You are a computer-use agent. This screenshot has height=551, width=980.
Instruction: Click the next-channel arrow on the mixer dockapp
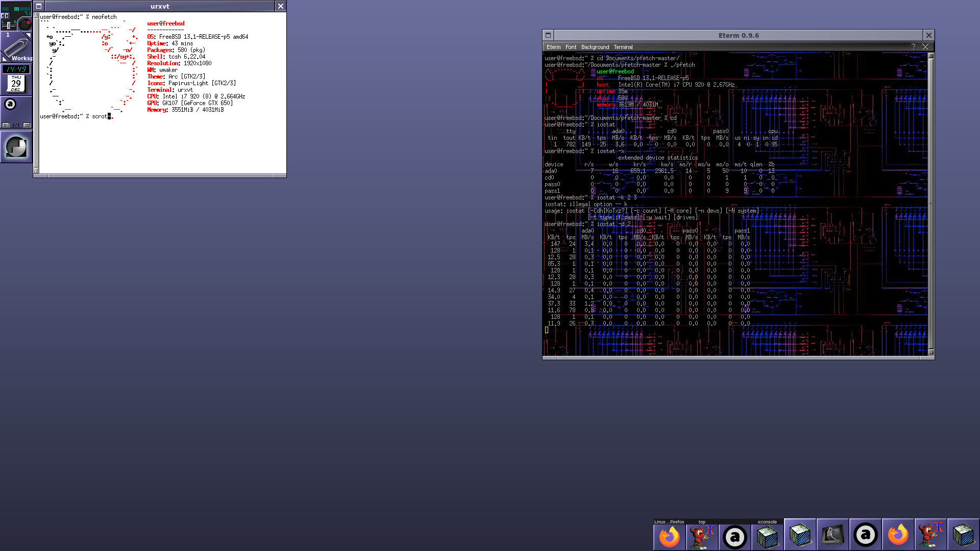tap(7, 16)
